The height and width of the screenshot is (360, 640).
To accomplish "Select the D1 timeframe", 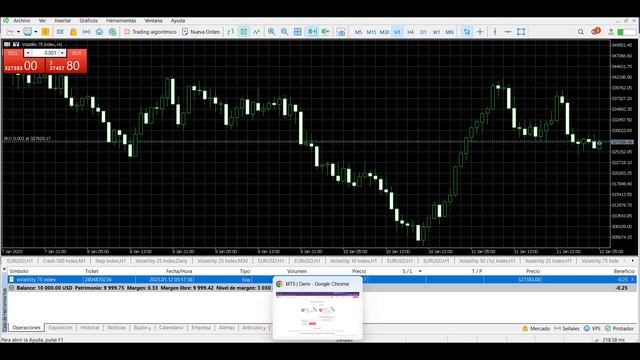I will pyautogui.click(x=423, y=32).
